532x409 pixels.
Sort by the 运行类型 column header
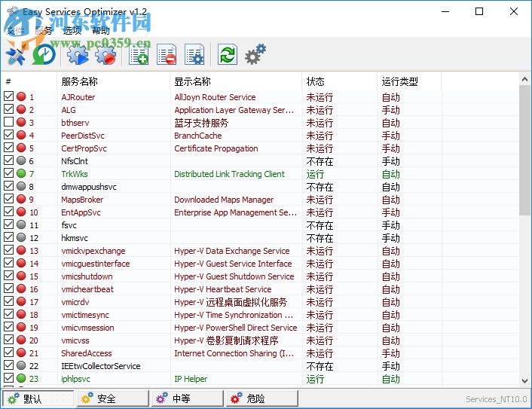[409, 81]
